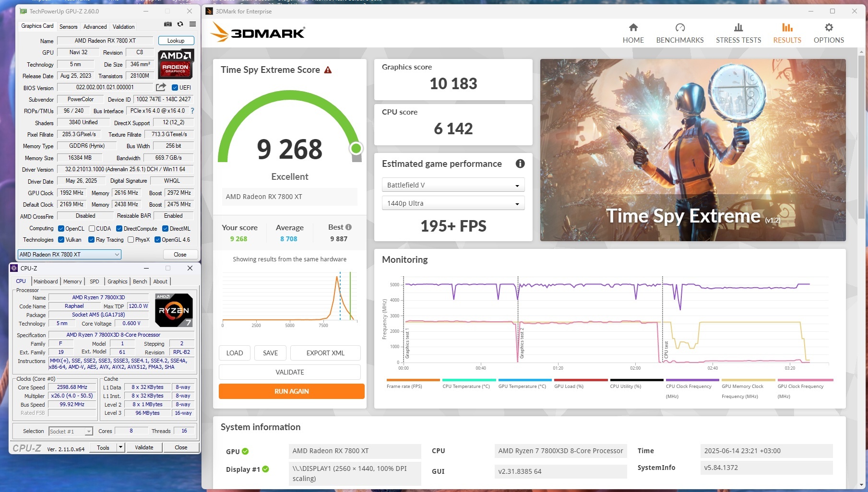
Task: Toggle the DirectML checkbox
Action: pos(165,229)
